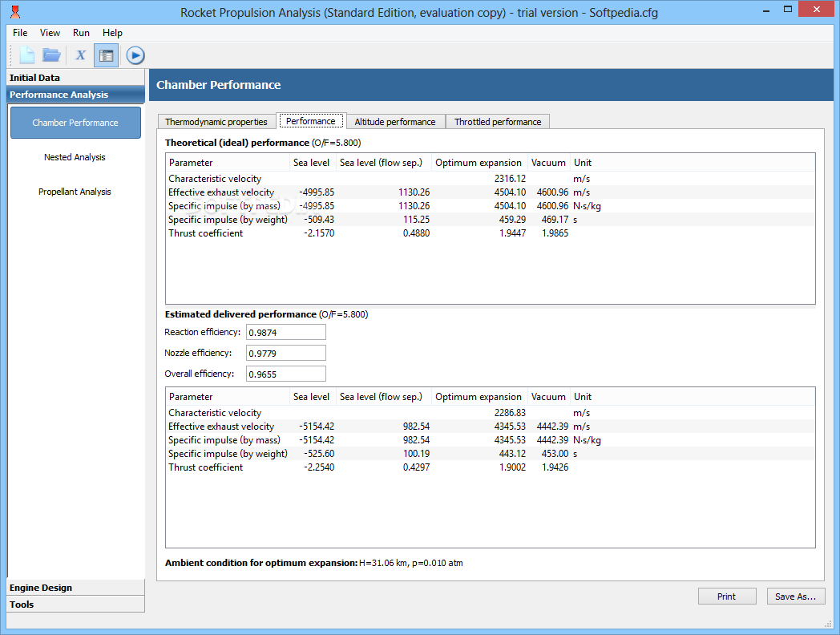Click the New document toolbar icon
Image resolution: width=840 pixels, height=635 pixels.
click(26, 55)
